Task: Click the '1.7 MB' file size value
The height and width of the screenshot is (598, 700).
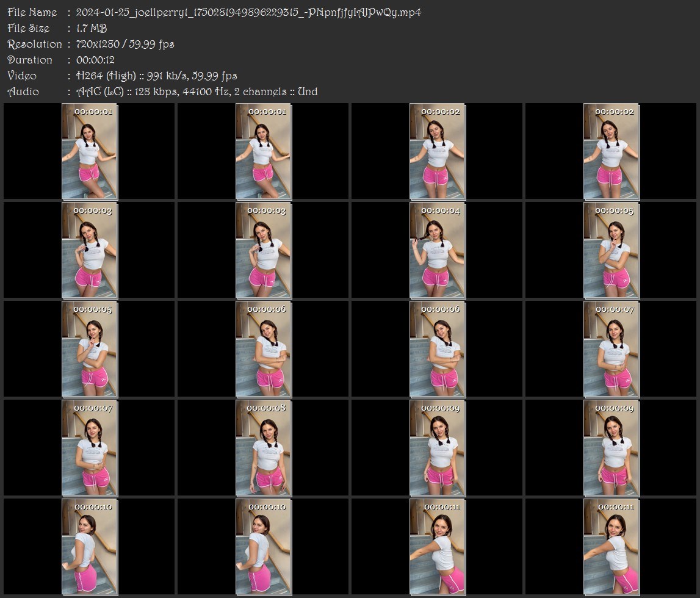Action: pyautogui.click(x=92, y=28)
